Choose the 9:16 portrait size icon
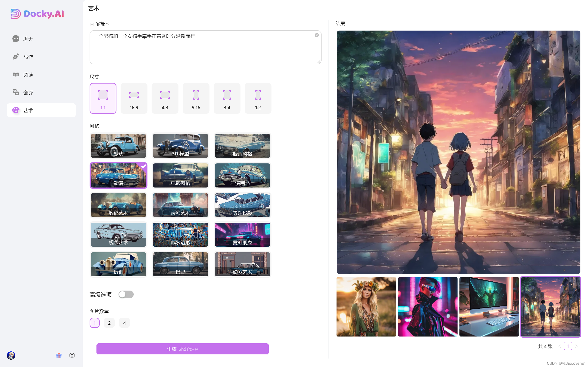The image size is (588, 367). [x=196, y=95]
